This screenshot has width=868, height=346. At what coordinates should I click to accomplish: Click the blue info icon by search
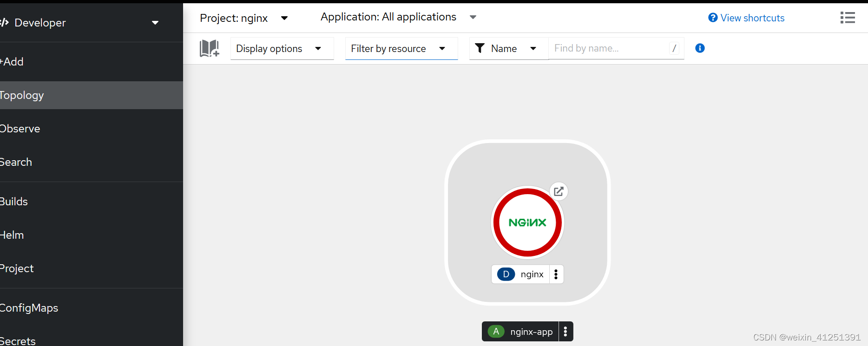pos(700,48)
